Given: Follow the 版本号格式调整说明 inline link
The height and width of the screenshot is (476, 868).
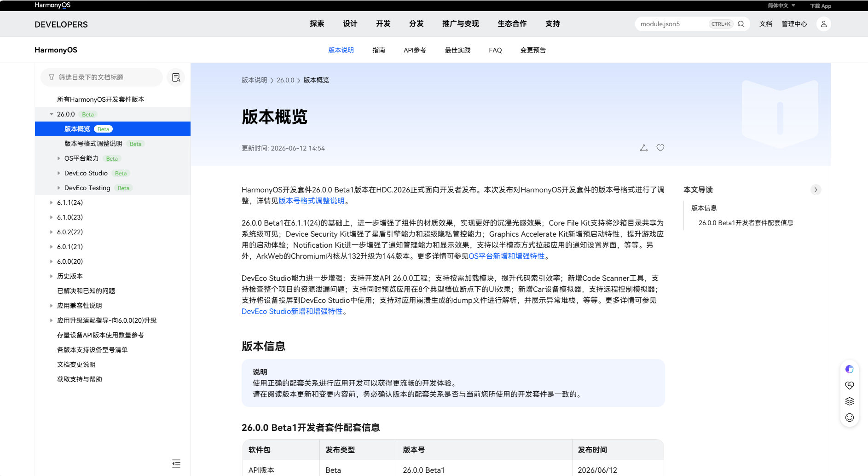Looking at the screenshot, I should pos(312,201).
